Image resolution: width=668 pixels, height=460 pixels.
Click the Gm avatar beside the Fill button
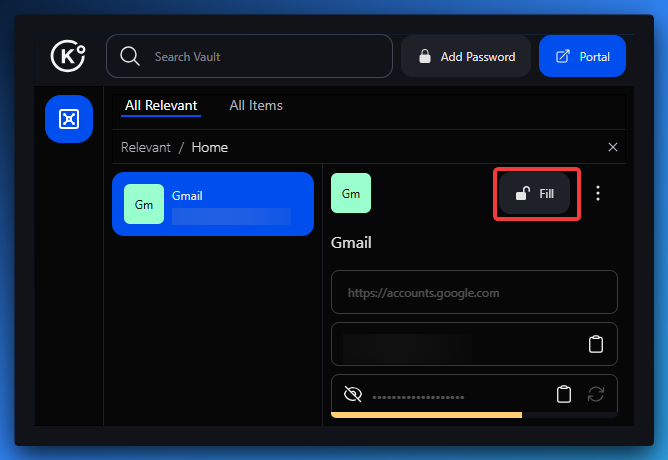[x=351, y=194]
